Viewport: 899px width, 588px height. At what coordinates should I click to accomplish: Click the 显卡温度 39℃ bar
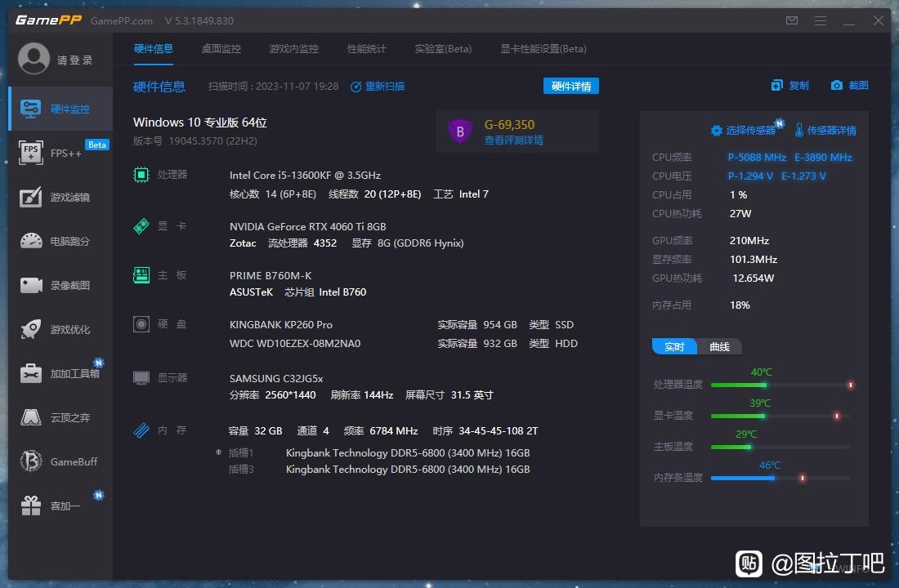coord(781,416)
